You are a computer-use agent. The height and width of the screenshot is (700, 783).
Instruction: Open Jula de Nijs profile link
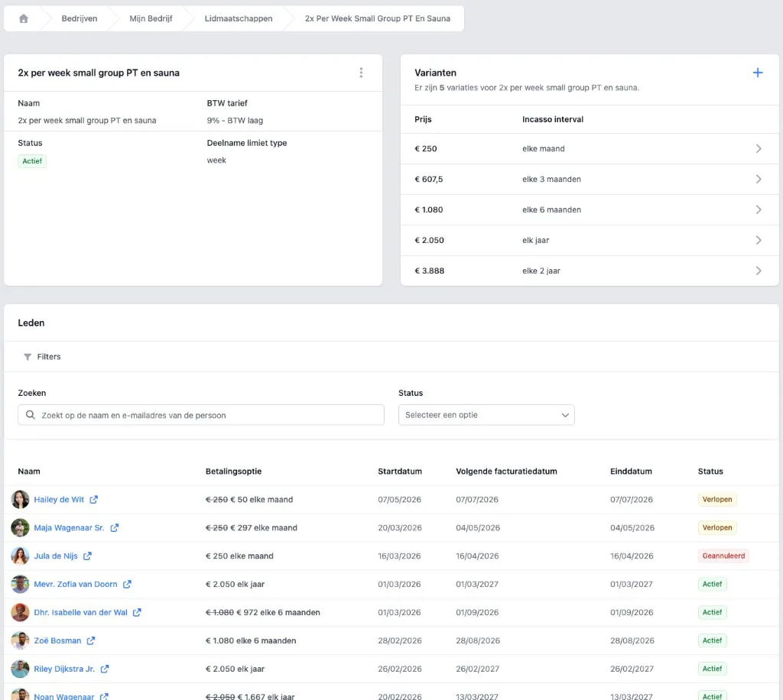tap(56, 556)
